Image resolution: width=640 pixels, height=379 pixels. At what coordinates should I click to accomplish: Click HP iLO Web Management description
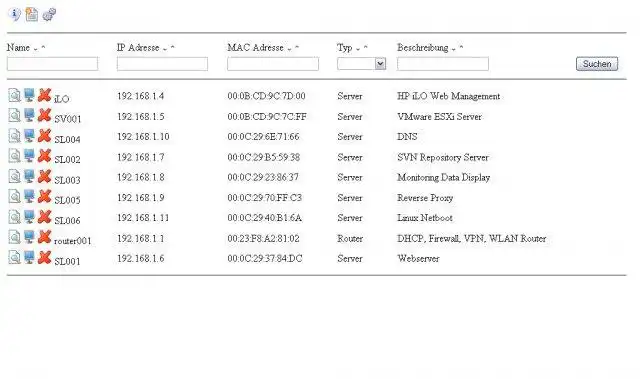click(449, 96)
